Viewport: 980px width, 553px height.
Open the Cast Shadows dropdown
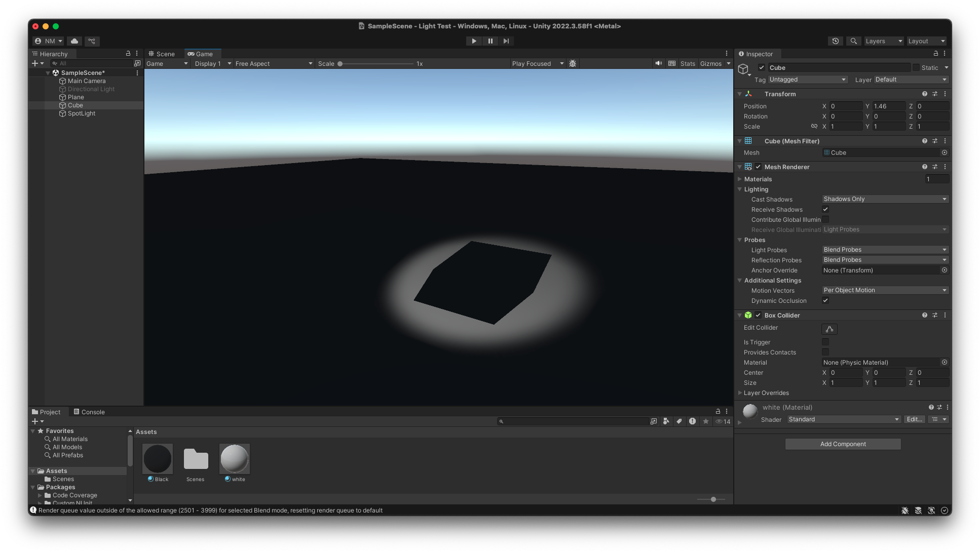885,199
